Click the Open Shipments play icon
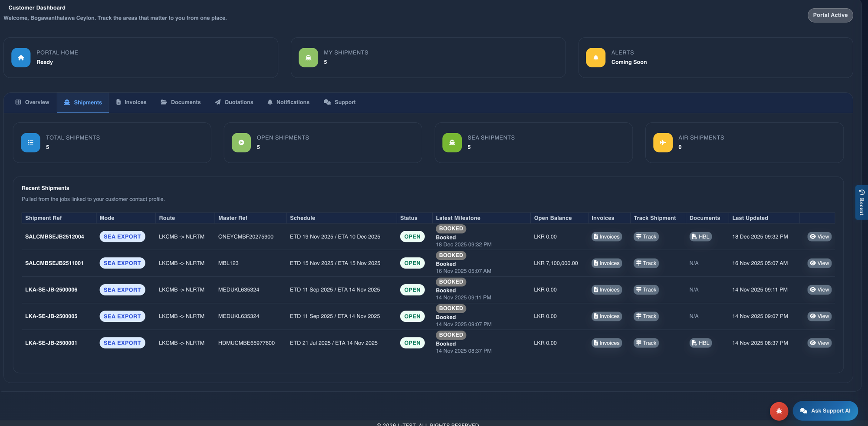The width and height of the screenshot is (868, 426). click(241, 143)
